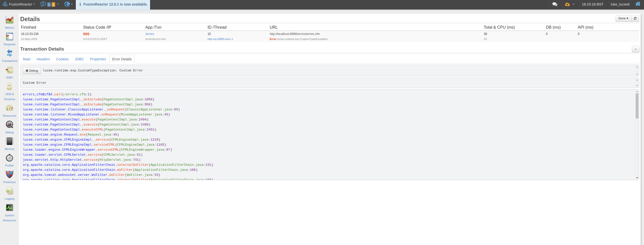Click the 500 status code value

86,34
